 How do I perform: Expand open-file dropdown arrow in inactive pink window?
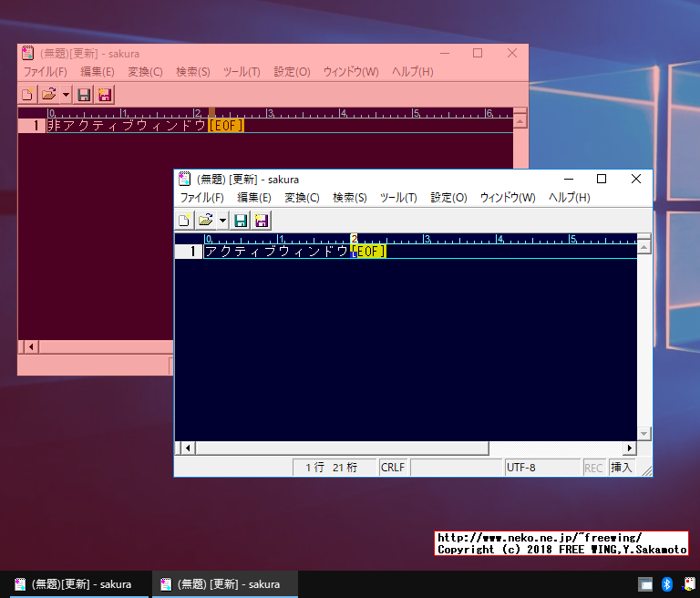click(x=66, y=94)
